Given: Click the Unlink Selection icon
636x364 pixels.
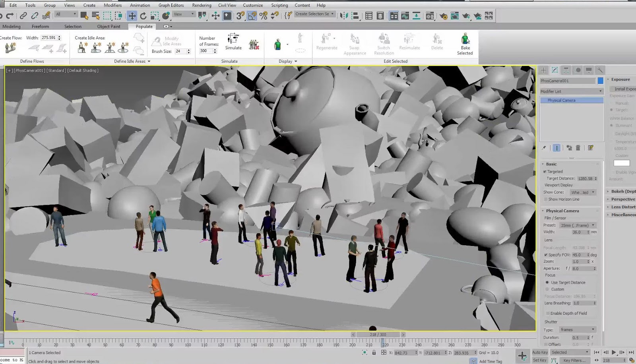Looking at the screenshot, I should click(35, 15).
